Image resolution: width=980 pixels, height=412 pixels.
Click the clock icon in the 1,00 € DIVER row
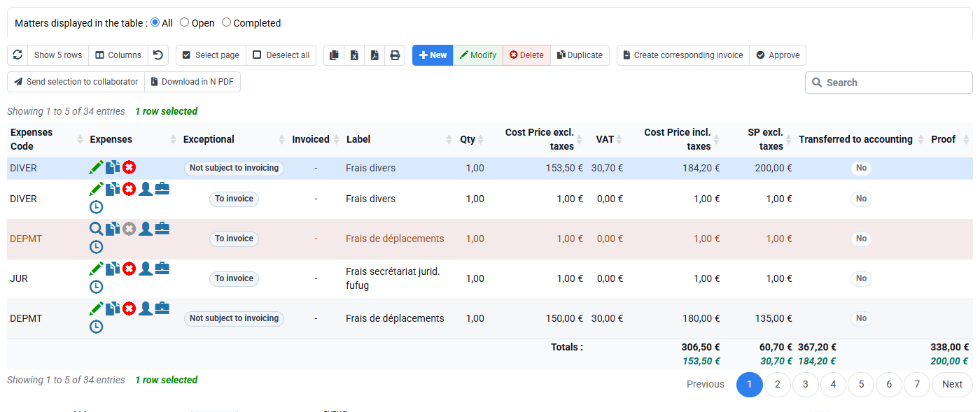click(97, 207)
